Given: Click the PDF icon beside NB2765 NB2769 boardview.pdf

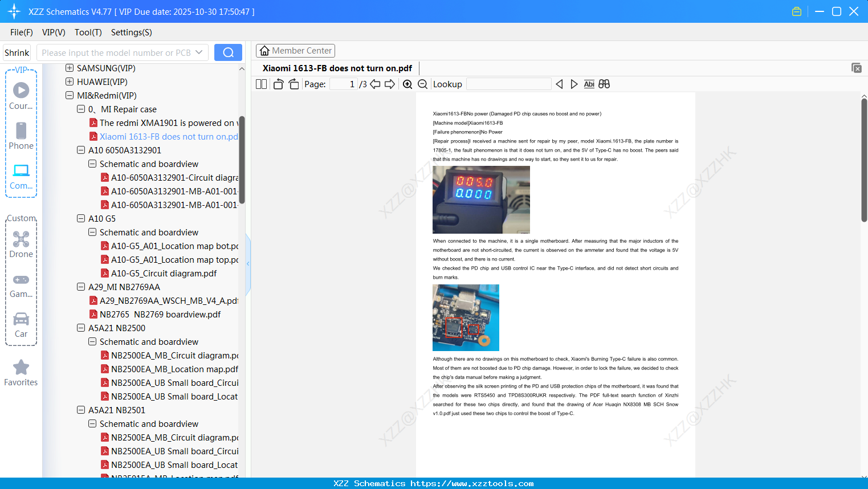Looking at the screenshot, I should click(93, 315).
